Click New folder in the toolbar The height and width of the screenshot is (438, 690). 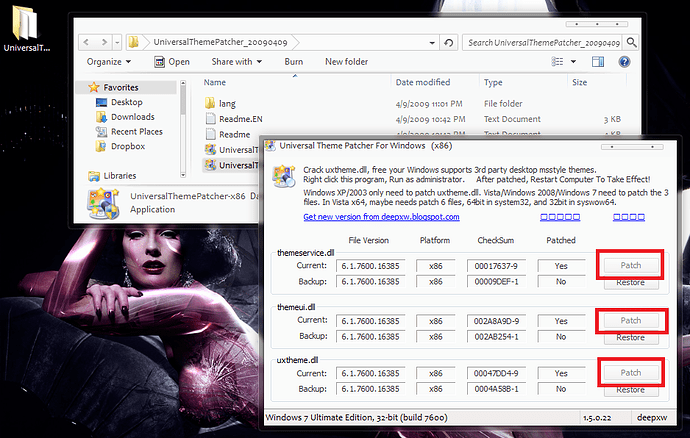pyautogui.click(x=344, y=62)
